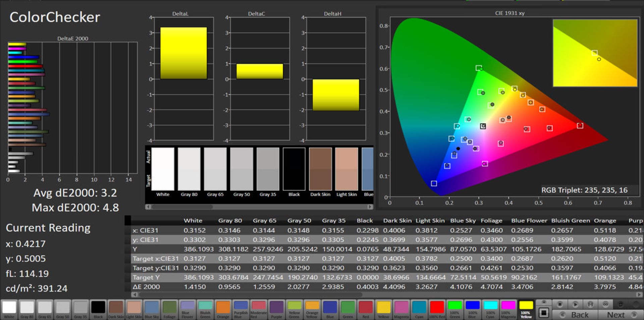The image size is (644, 320).
Task: Click the single-step read bracket icon
Action: (590, 304)
